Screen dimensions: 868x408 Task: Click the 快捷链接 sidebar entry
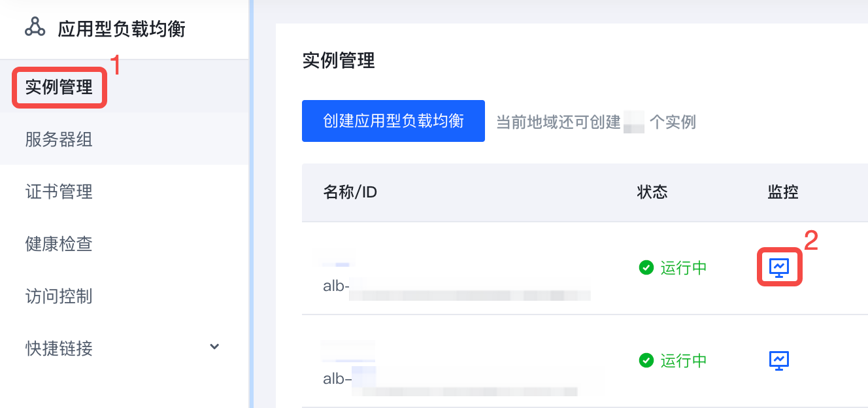pos(59,348)
